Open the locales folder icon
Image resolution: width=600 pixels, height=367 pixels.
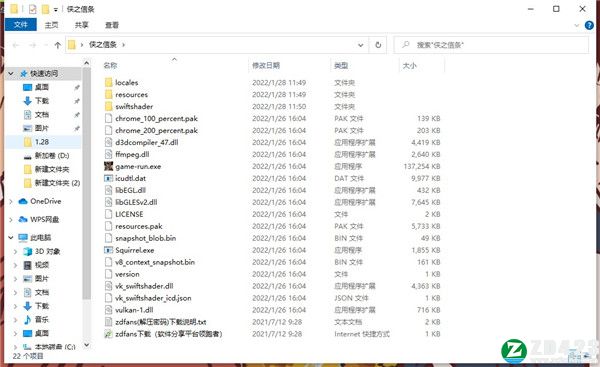pyautogui.click(x=109, y=82)
